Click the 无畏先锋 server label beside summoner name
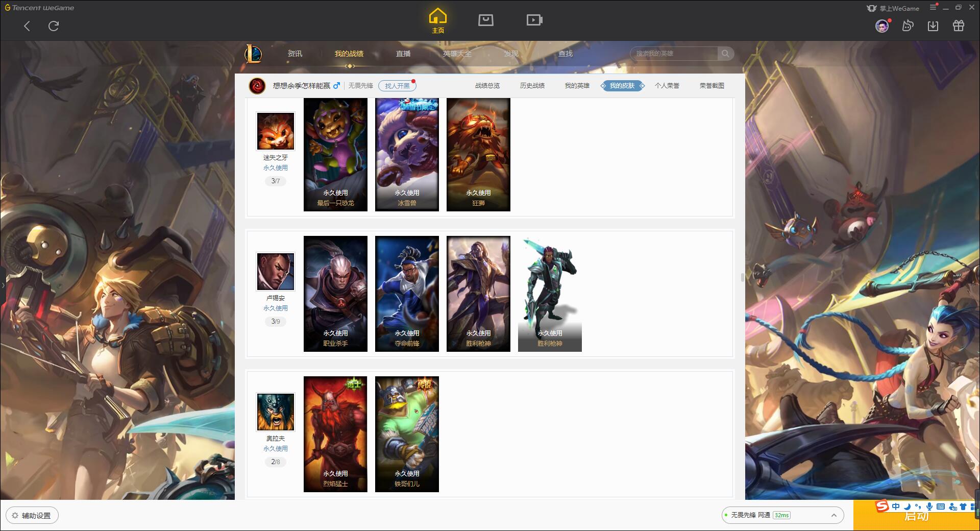This screenshot has height=531, width=980. click(x=361, y=86)
